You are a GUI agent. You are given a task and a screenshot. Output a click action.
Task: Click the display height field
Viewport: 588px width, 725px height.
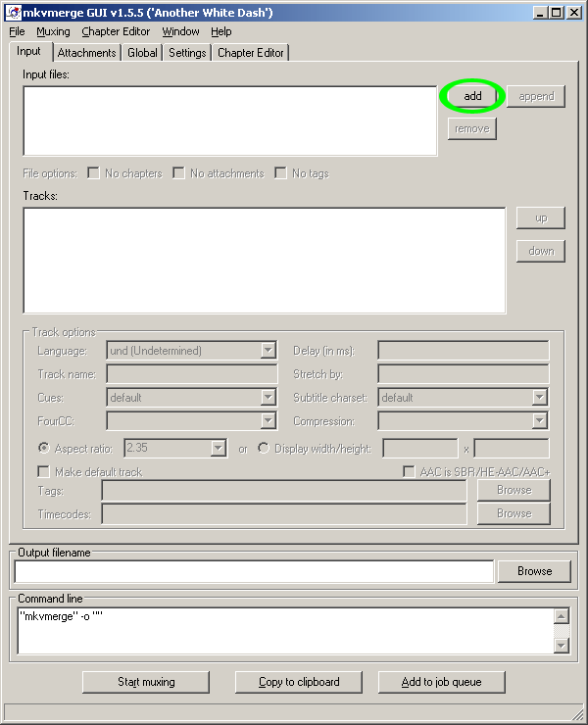[x=512, y=449]
